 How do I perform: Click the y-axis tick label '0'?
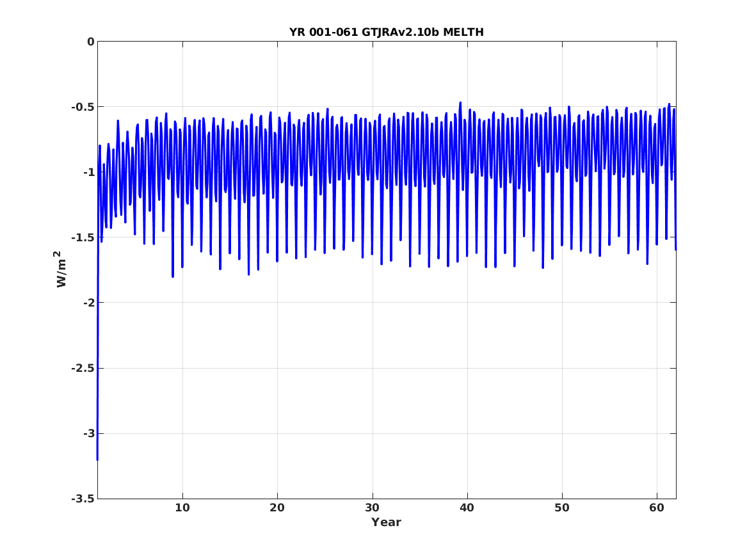90,42
